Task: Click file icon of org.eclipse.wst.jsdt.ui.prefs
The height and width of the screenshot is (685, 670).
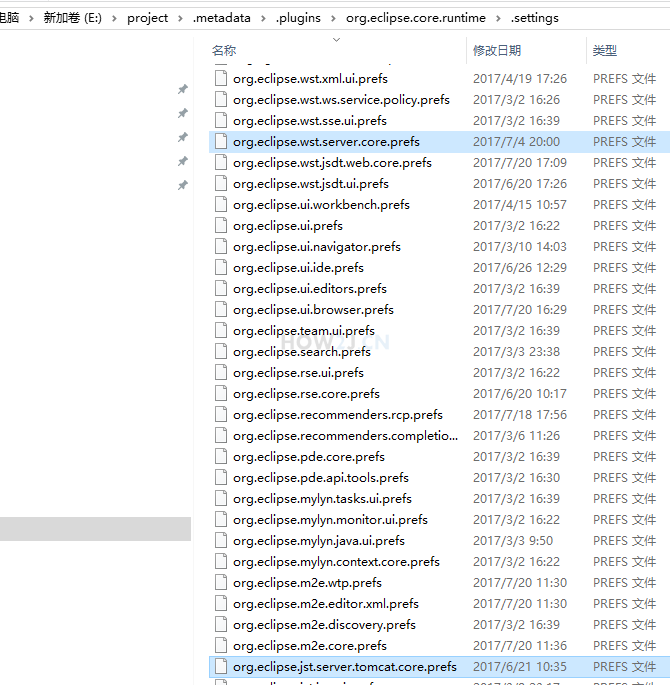Action: pyautogui.click(x=221, y=183)
